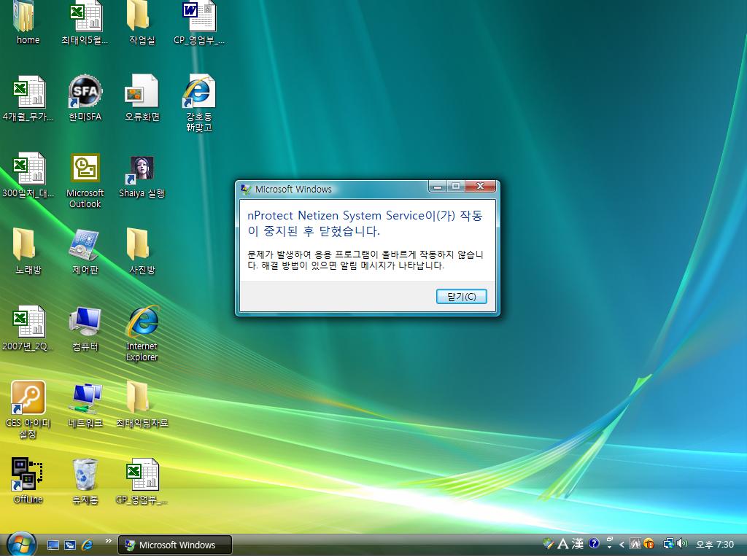
Task: Open the 컴퓨터 desktop icon
Action: [x=85, y=327]
